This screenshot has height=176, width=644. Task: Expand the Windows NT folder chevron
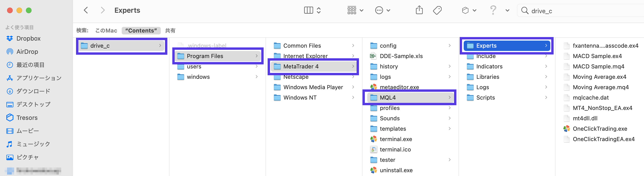[x=353, y=97]
